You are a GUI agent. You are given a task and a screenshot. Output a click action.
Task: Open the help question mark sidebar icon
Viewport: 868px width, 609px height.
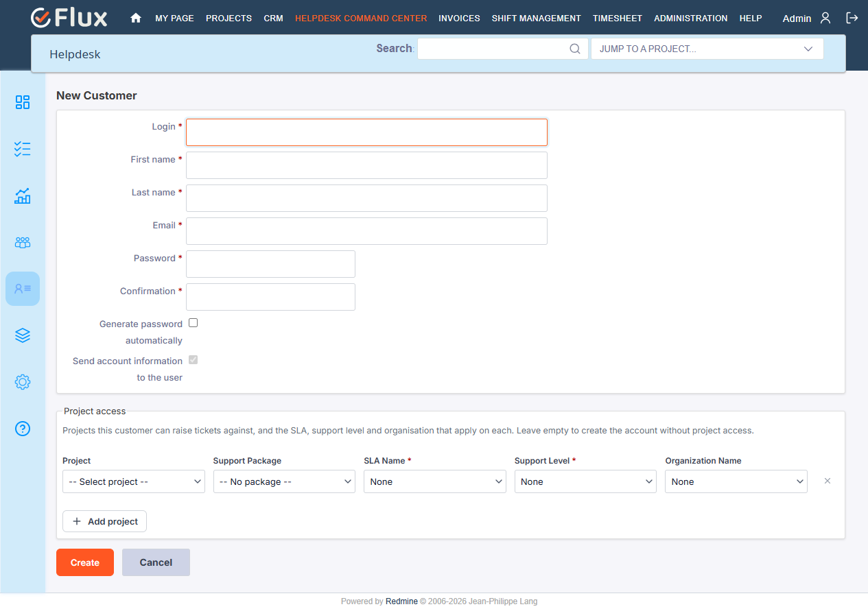tap(23, 429)
